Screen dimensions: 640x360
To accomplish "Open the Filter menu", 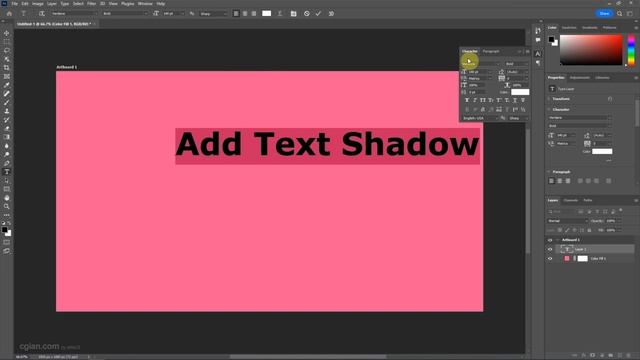I will point(91,4).
